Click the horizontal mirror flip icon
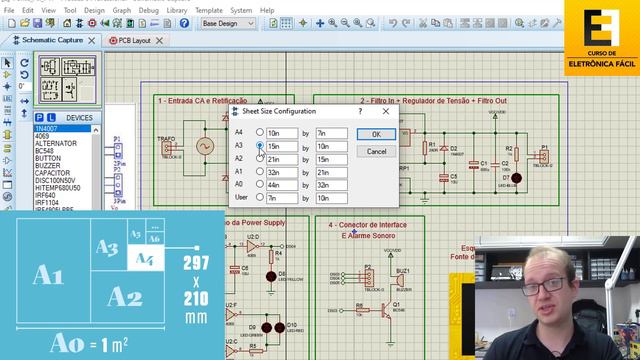 coord(24,101)
